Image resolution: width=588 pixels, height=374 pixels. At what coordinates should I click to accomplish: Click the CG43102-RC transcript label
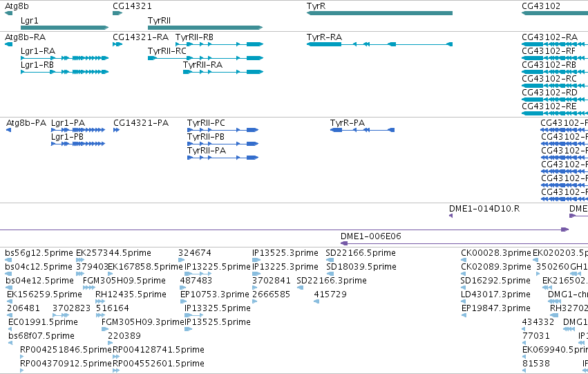(x=549, y=79)
